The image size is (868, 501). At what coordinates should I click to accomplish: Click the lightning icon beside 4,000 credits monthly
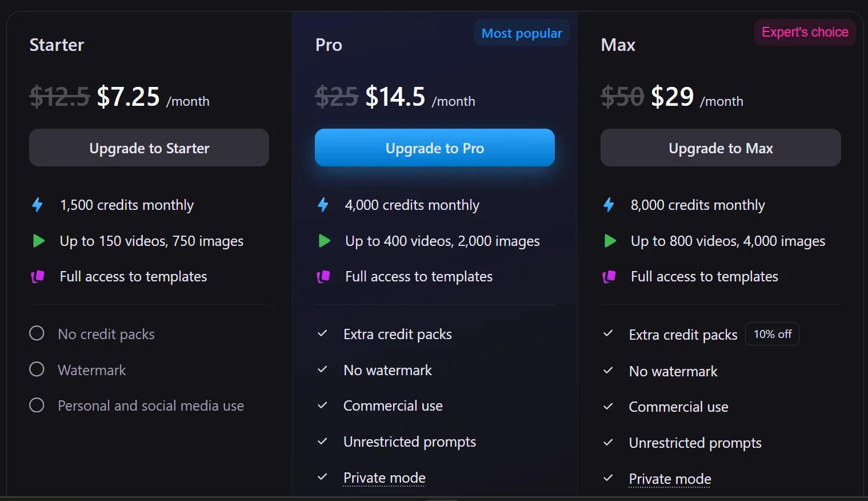tap(323, 205)
